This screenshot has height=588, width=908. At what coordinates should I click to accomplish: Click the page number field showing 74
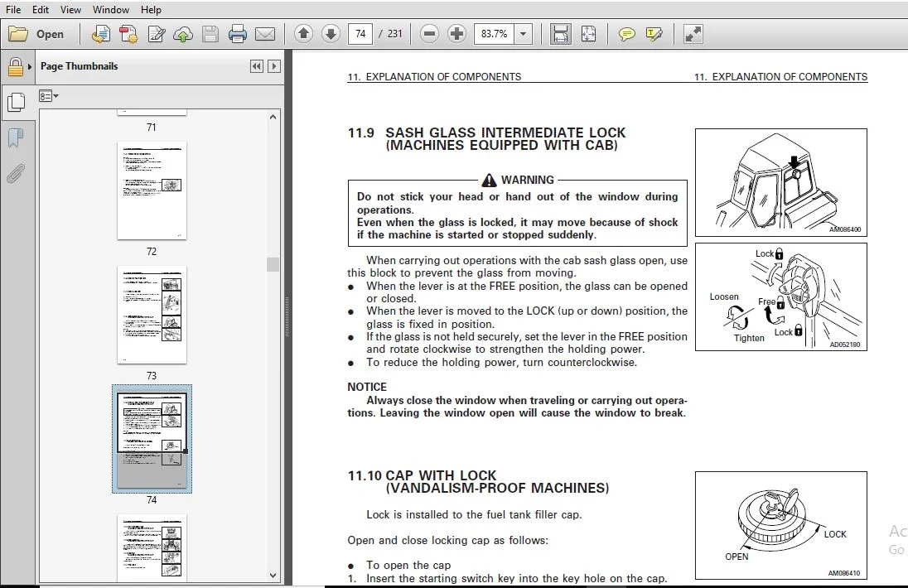[360, 34]
